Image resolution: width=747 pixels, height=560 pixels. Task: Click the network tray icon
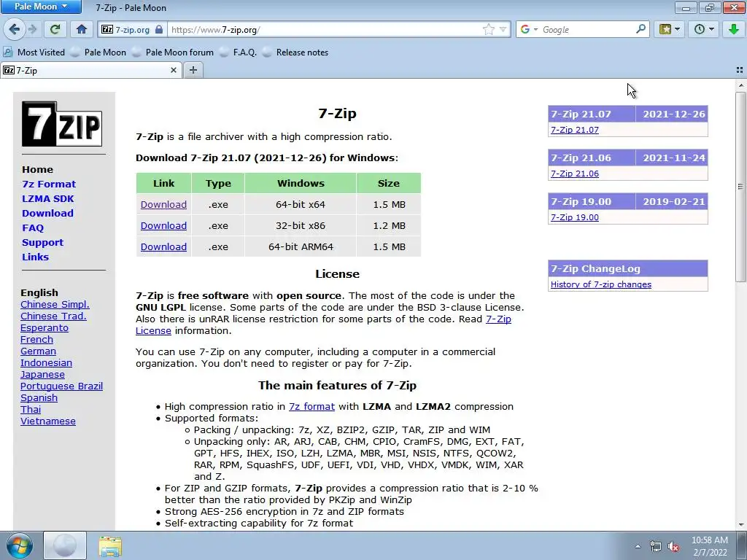656,547
